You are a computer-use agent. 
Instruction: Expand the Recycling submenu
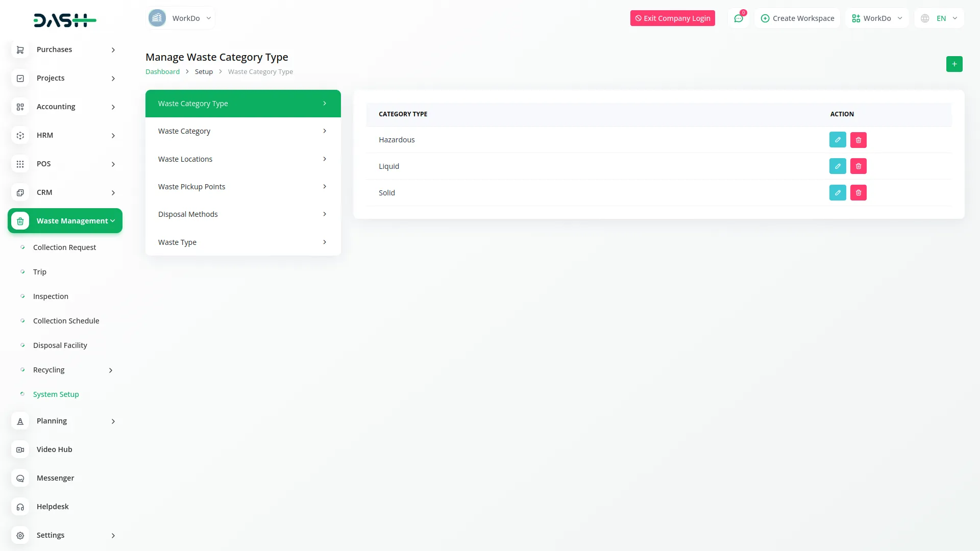111,370
